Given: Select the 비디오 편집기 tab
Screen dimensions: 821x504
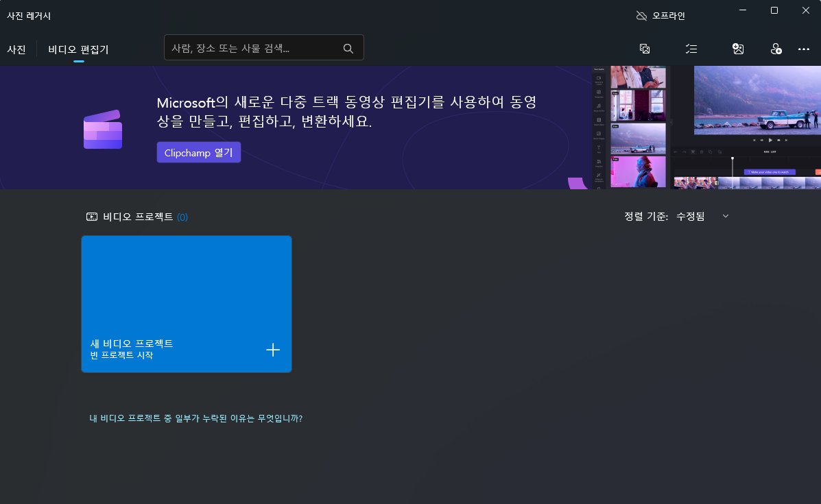Looking at the screenshot, I should (79, 49).
